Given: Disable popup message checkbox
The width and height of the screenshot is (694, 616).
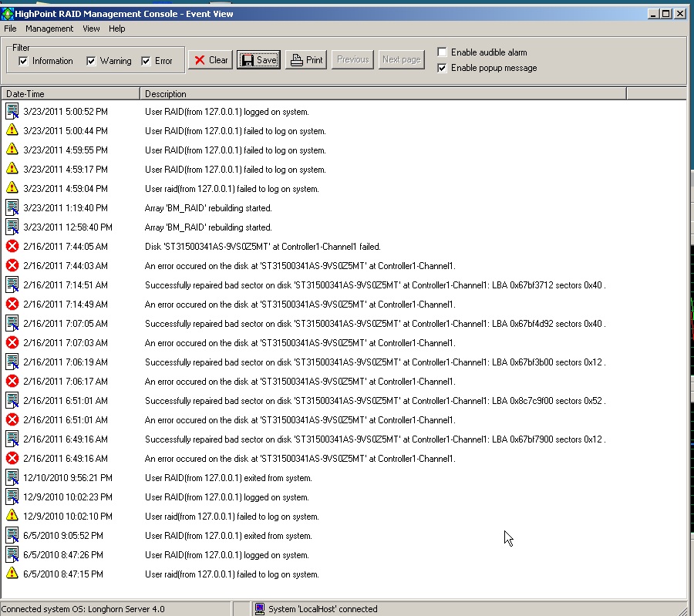Looking at the screenshot, I should pyautogui.click(x=442, y=68).
